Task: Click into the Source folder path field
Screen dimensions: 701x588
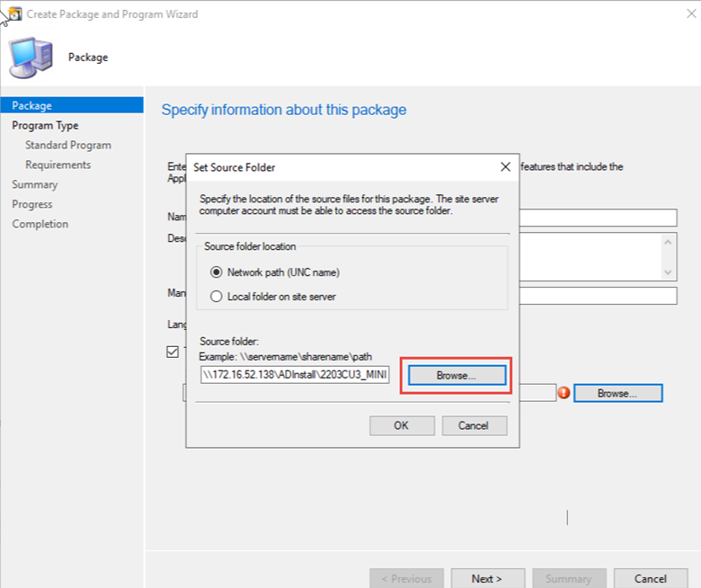Action: pos(295,375)
